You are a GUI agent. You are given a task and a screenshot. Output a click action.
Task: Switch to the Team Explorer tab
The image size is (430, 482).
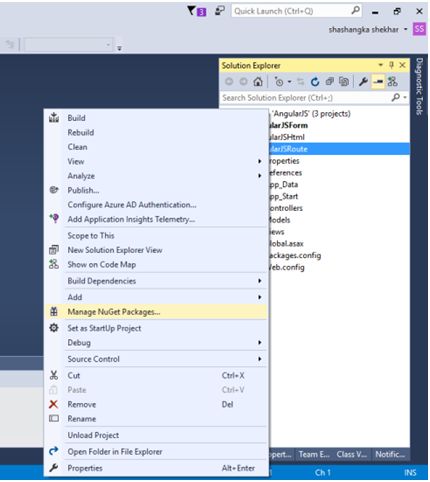(x=314, y=454)
